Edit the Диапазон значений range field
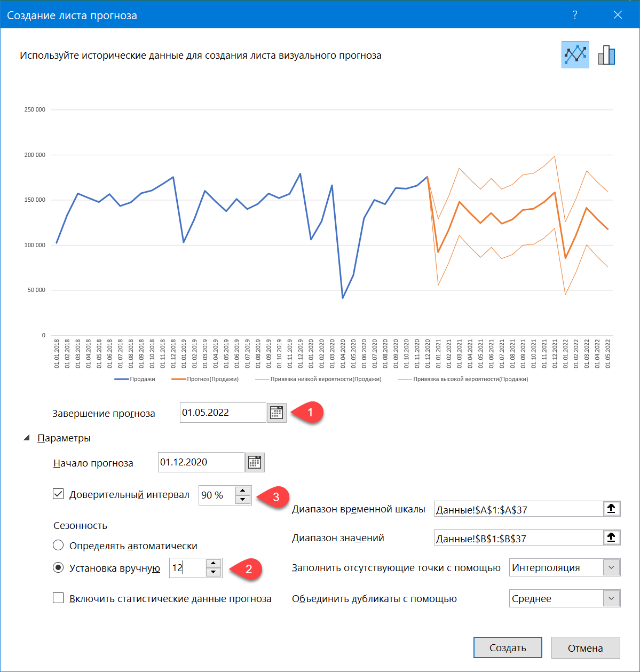Screen dimensions: 640x672 pyautogui.click(x=519, y=537)
